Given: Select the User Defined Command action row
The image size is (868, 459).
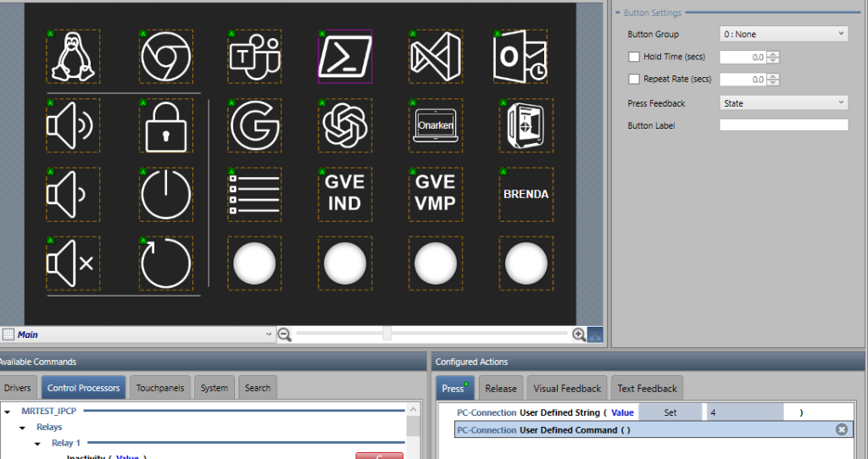Looking at the screenshot, I should (654, 429).
